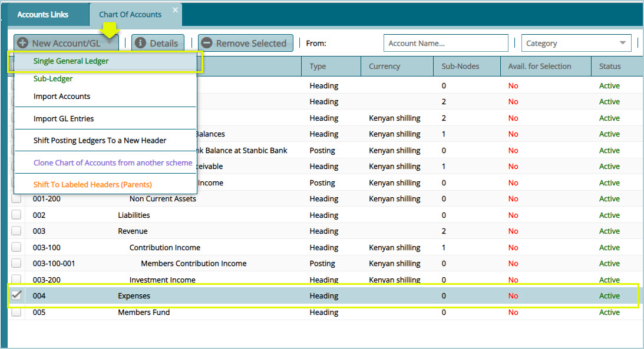Click the plus icon on New Account/GL

point(22,42)
